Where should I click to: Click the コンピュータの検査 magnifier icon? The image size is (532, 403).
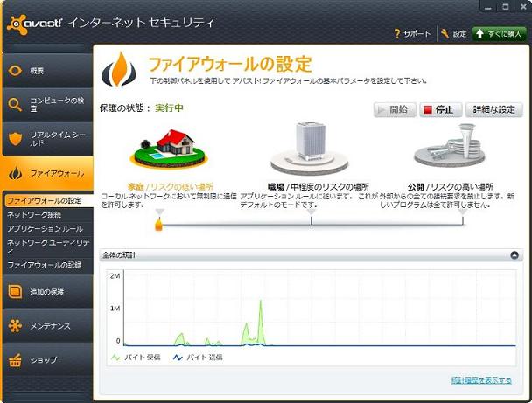coord(15,105)
